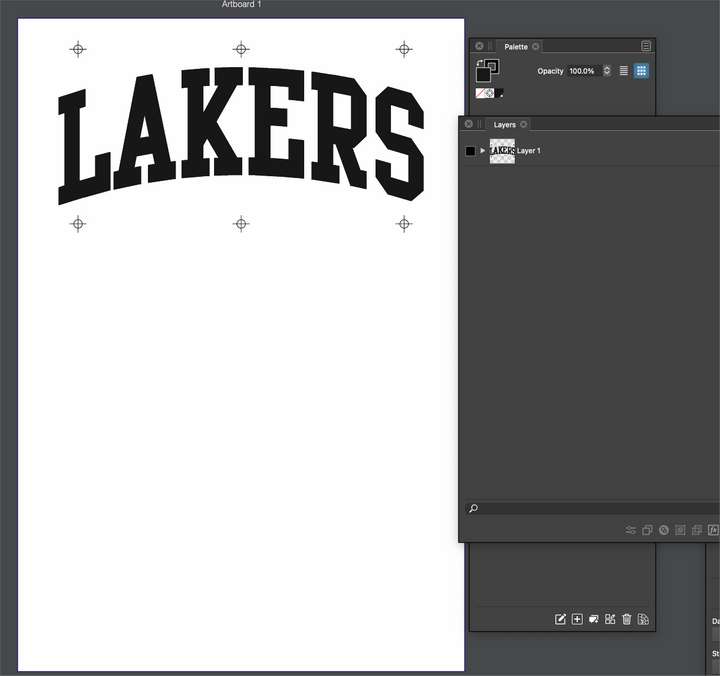Viewport: 720px width, 676px height.
Task: Pick the black swatch in Palette
Action: click(499, 93)
